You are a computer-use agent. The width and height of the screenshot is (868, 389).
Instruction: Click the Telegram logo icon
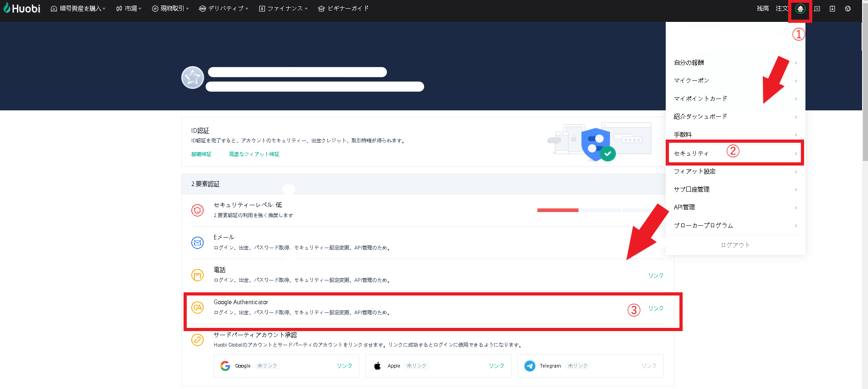(x=530, y=366)
